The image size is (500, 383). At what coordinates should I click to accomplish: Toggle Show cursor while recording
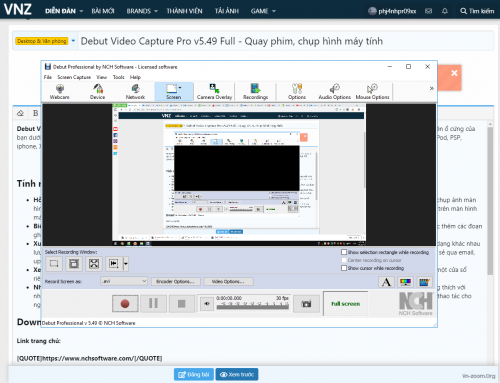coord(344,268)
